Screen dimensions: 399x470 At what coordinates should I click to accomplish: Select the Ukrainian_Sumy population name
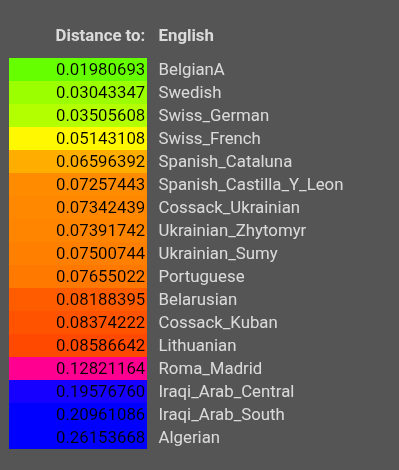point(218,254)
